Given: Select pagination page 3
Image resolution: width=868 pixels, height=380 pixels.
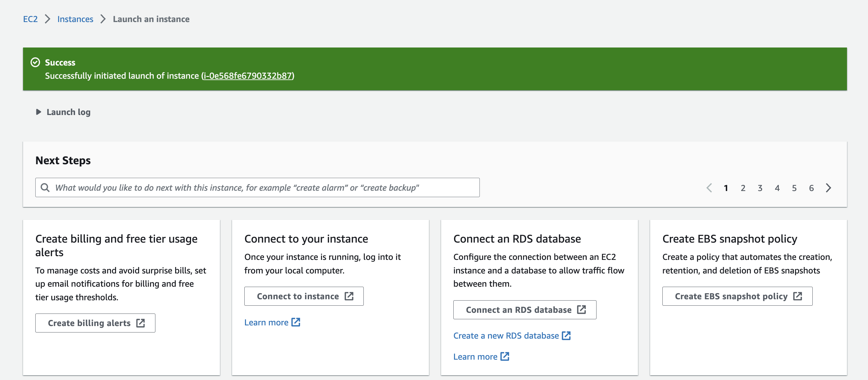Looking at the screenshot, I should [x=760, y=188].
